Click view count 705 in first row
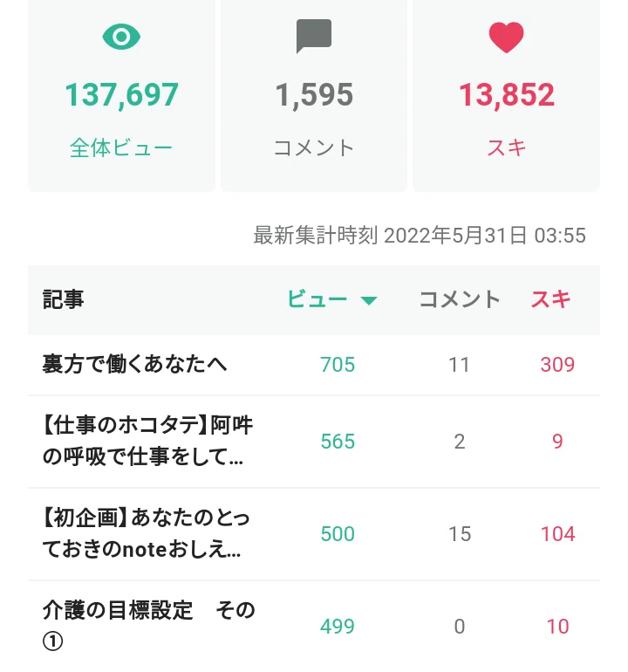Screen dimensions: 628x672 (x=338, y=365)
